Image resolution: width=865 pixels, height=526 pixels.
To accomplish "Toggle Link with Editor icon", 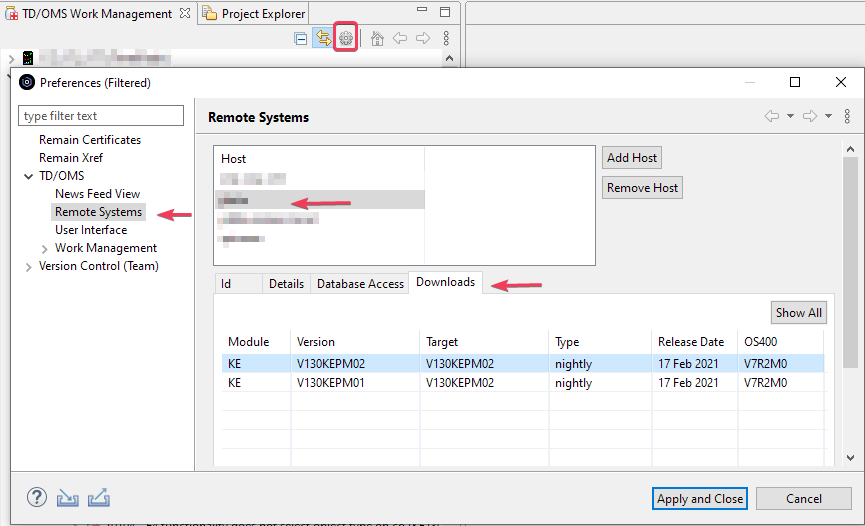I will [x=323, y=38].
